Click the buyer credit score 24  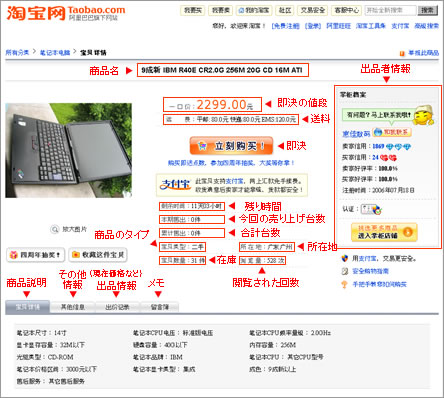click(x=375, y=157)
